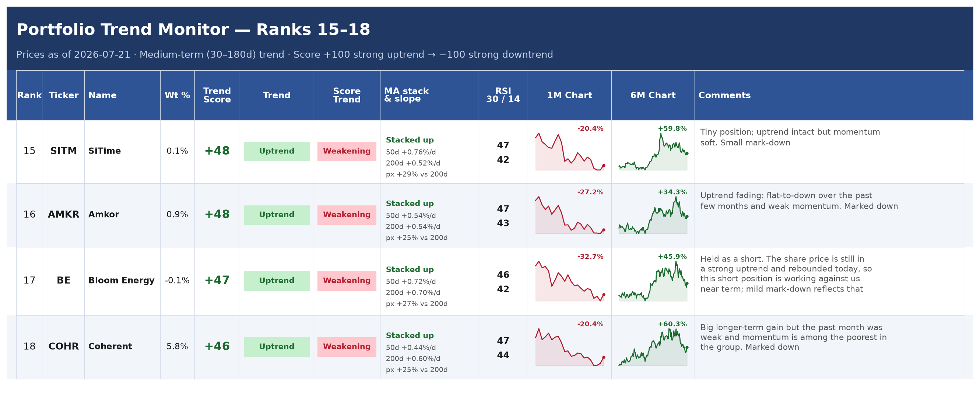Select the Weakening badge for Coherent

click(x=347, y=347)
